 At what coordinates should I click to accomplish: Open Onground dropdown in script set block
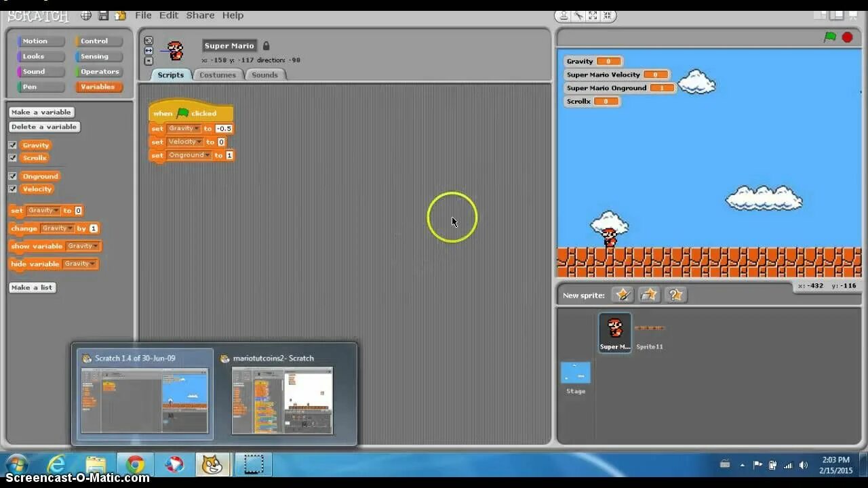coord(189,155)
